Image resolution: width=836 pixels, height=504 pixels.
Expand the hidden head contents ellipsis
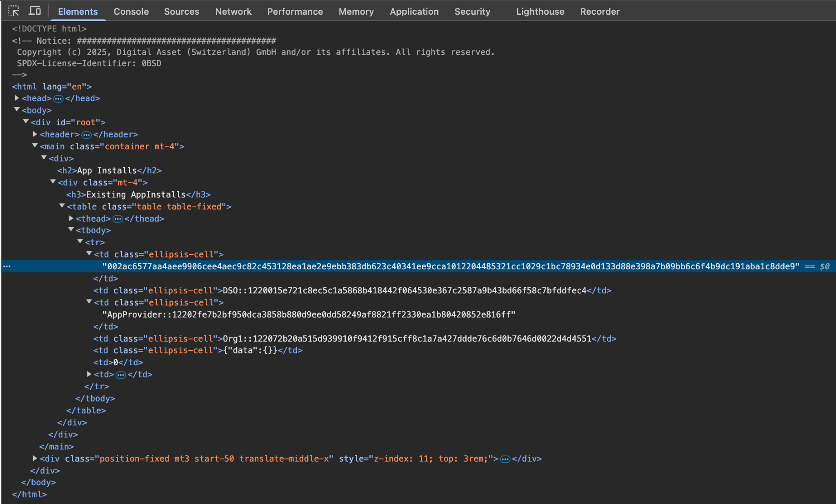pyautogui.click(x=58, y=98)
